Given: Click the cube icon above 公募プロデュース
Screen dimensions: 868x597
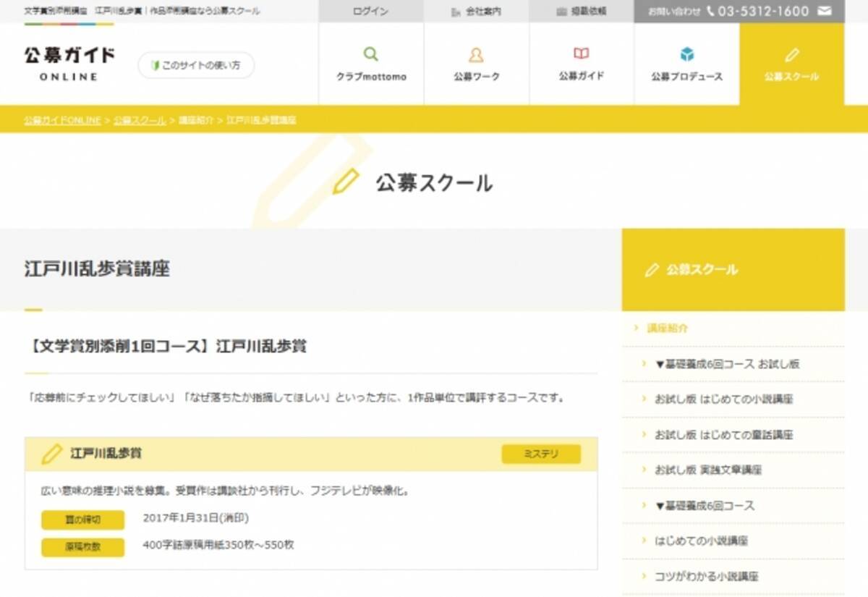Looking at the screenshot, I should point(686,54).
